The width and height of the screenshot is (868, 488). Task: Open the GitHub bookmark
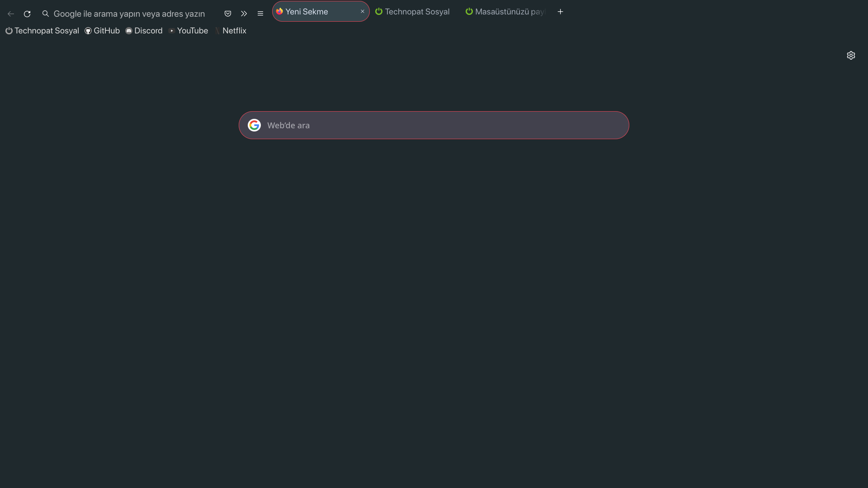tap(102, 31)
